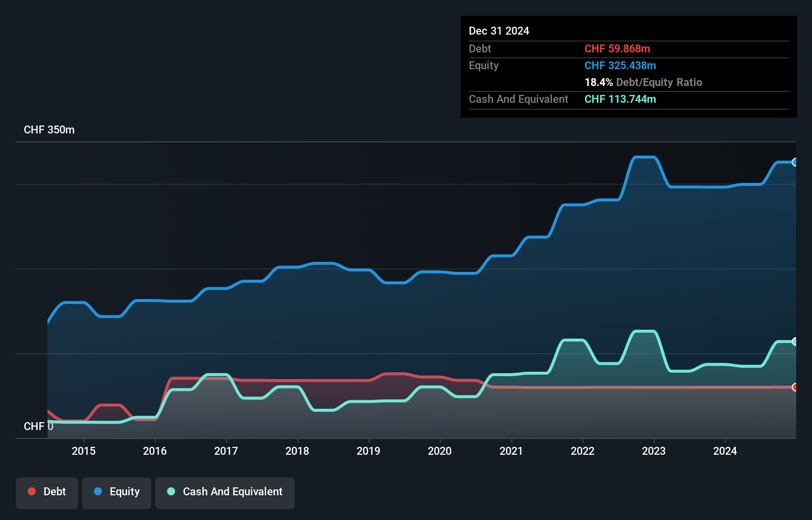Click the blue Equity legend dot

tap(99, 492)
